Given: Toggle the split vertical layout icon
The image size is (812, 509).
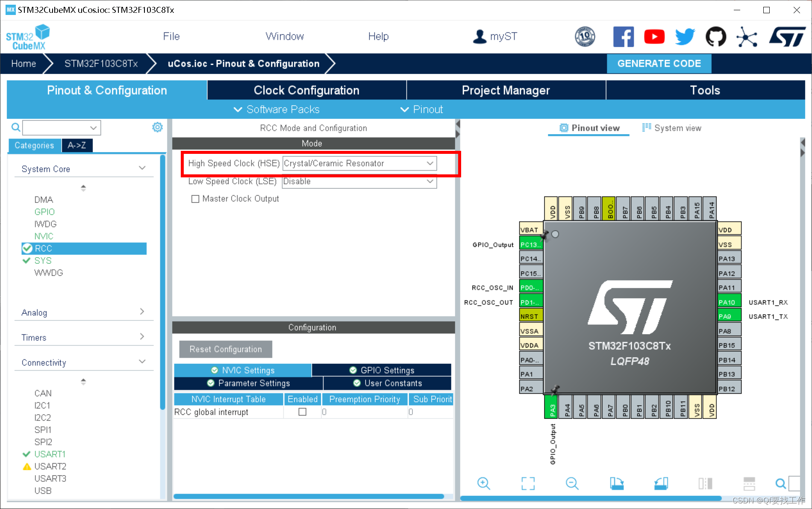Looking at the screenshot, I should (x=705, y=483).
